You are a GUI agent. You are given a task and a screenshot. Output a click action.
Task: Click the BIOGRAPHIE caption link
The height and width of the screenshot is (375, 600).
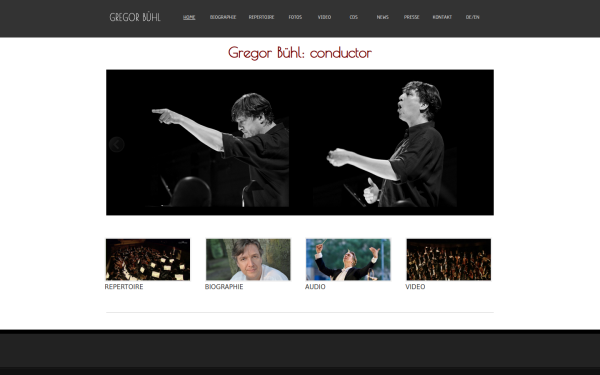pyautogui.click(x=224, y=287)
